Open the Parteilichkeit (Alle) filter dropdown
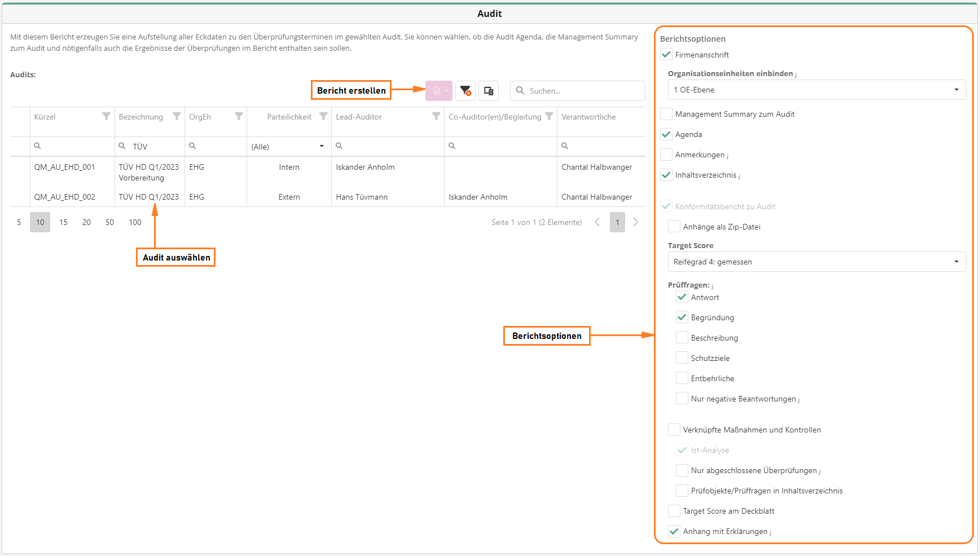Viewport: 980px width, 556px height. coord(288,147)
